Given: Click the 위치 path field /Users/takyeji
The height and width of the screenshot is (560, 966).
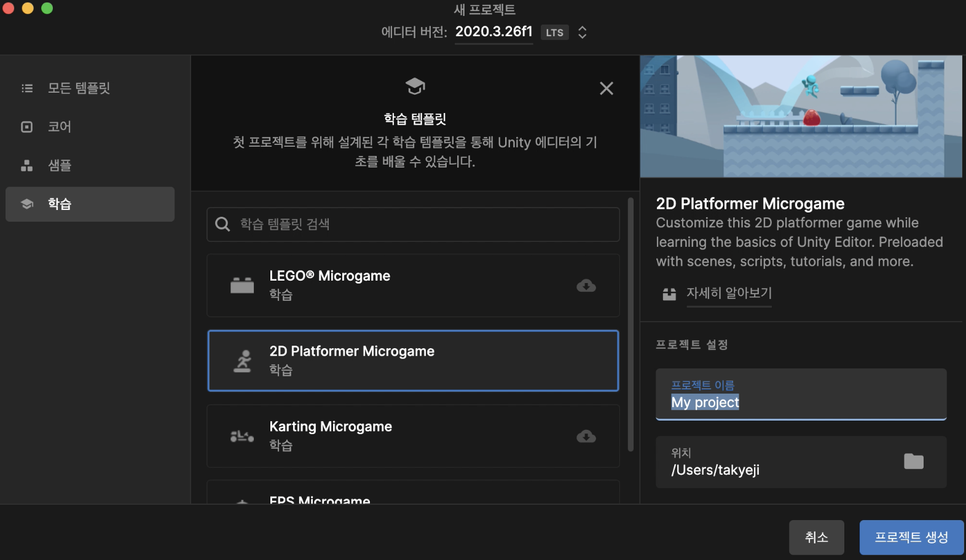Looking at the screenshot, I should tap(801, 462).
